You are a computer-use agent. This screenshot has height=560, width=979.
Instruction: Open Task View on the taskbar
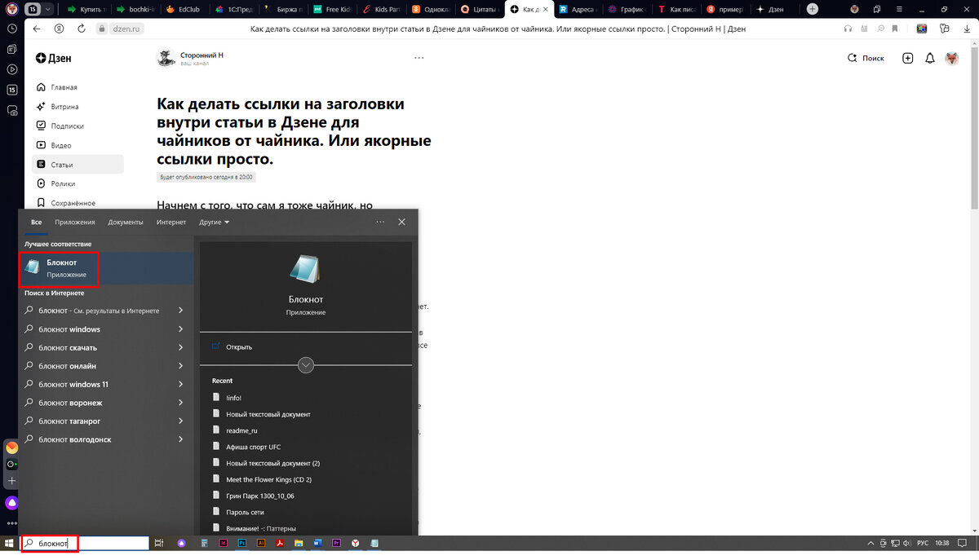159,543
